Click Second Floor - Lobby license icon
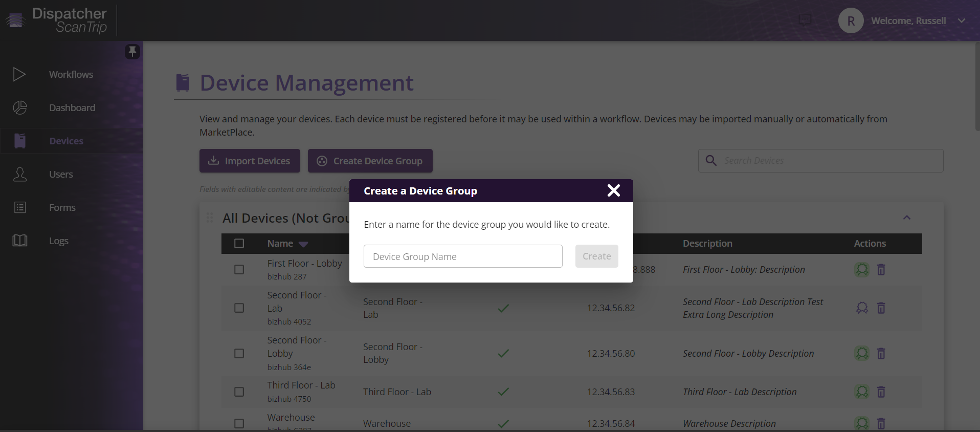The image size is (980, 432). 862,353
